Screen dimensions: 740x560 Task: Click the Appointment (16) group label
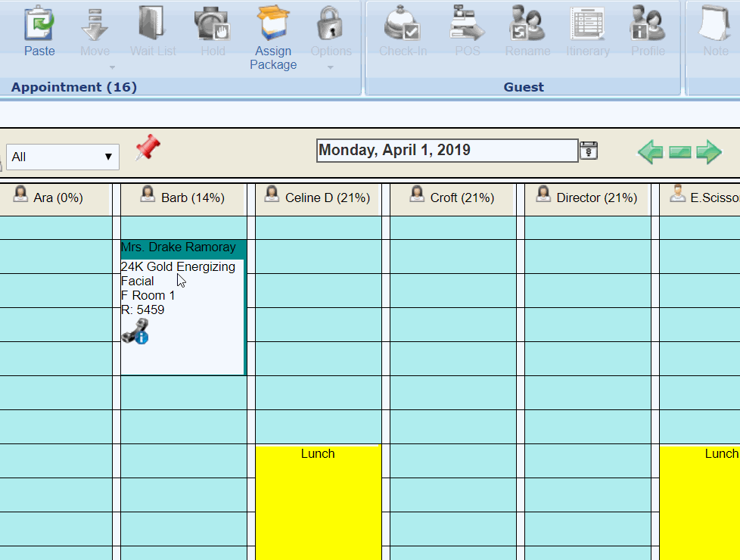pyautogui.click(x=74, y=87)
